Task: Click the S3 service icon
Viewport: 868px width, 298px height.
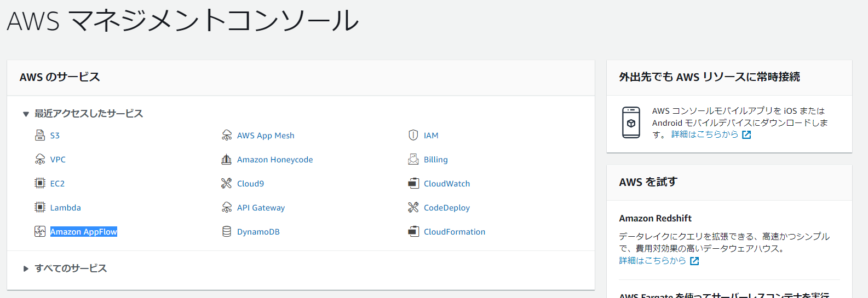Action: tap(40, 135)
